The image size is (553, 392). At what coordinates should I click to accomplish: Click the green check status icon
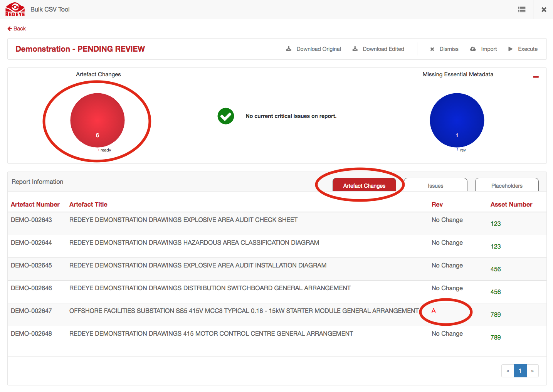[225, 116]
